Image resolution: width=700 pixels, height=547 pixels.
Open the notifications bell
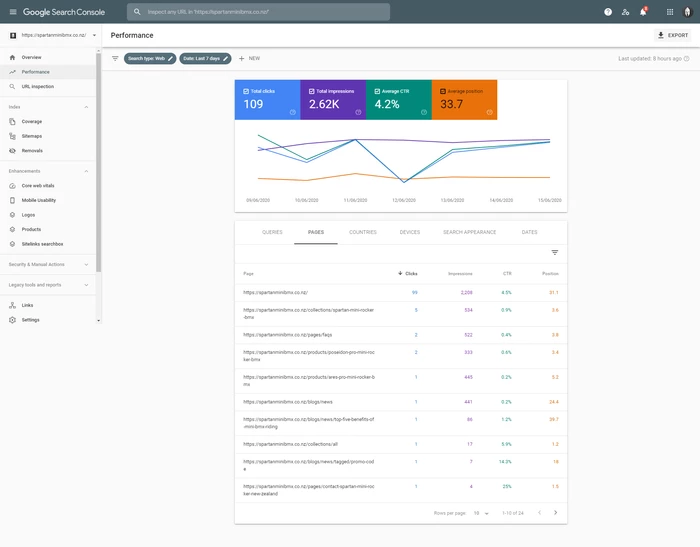click(x=643, y=12)
